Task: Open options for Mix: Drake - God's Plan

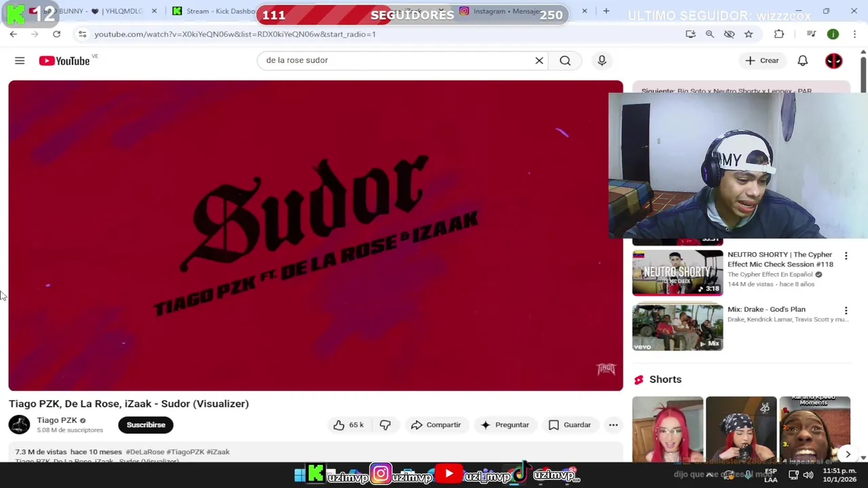Action: click(846, 310)
